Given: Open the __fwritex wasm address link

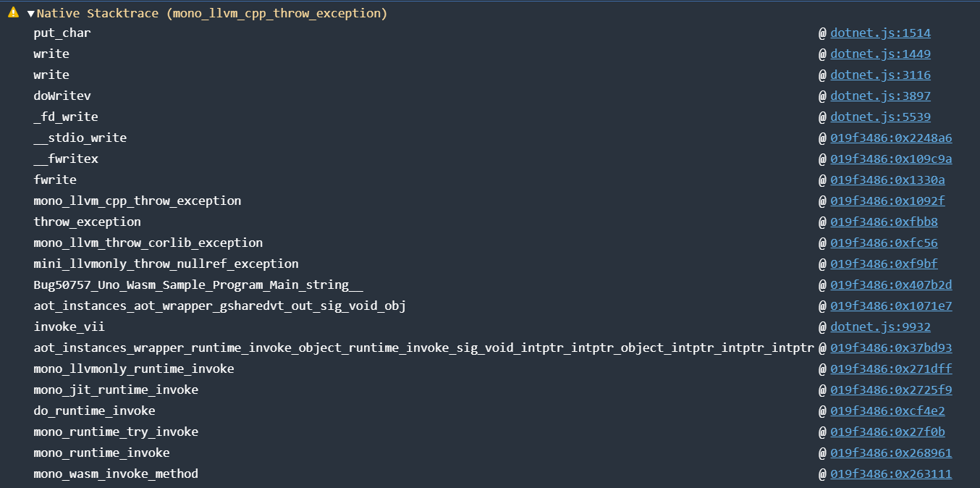Looking at the screenshot, I should coord(891,159).
